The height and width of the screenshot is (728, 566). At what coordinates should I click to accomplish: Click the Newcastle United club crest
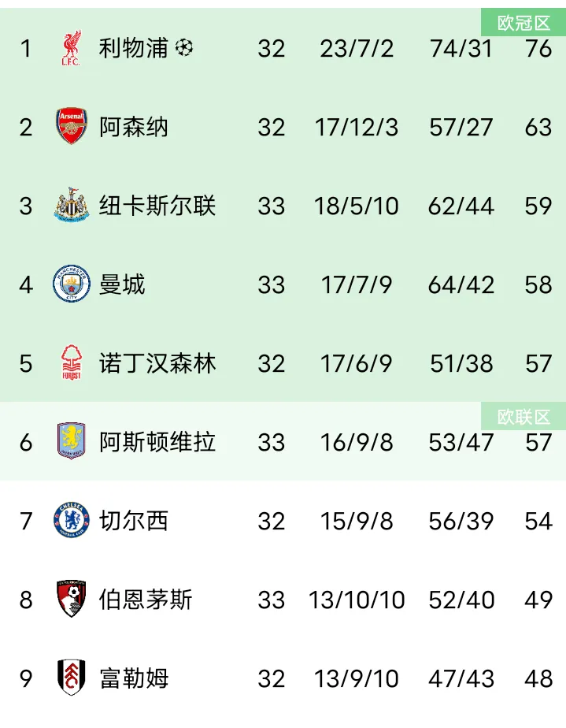pos(72,206)
